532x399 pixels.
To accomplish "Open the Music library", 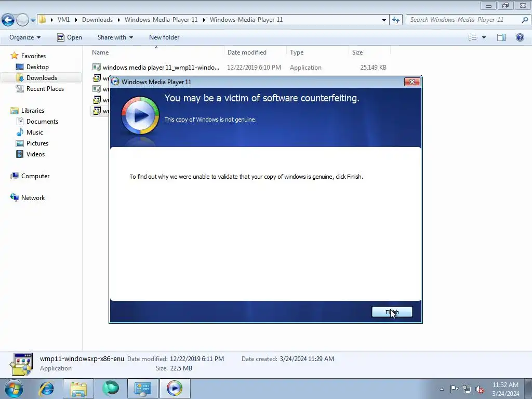I will pyautogui.click(x=35, y=132).
